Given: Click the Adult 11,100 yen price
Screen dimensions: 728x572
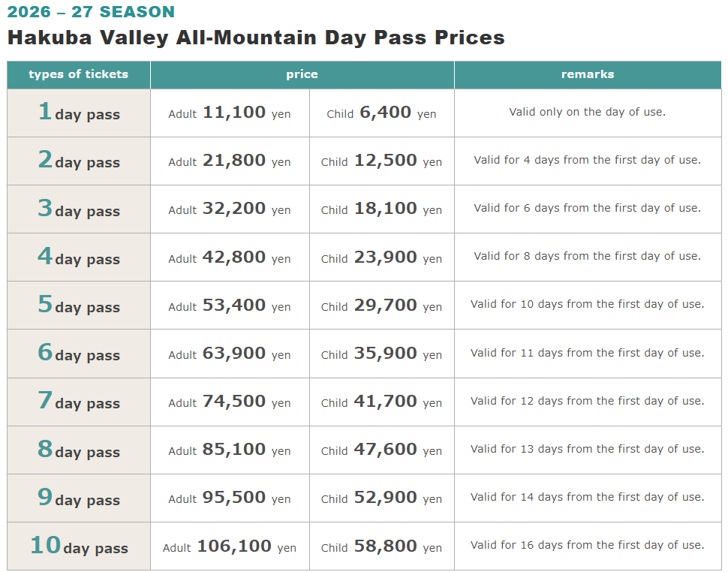Looking at the screenshot, I should point(230,113).
